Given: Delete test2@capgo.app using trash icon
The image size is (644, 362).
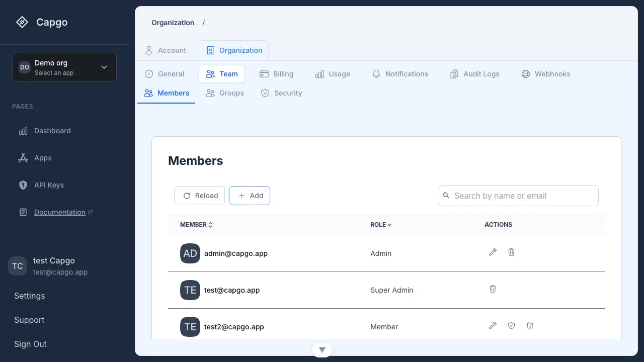Looking at the screenshot, I should pyautogui.click(x=530, y=326).
